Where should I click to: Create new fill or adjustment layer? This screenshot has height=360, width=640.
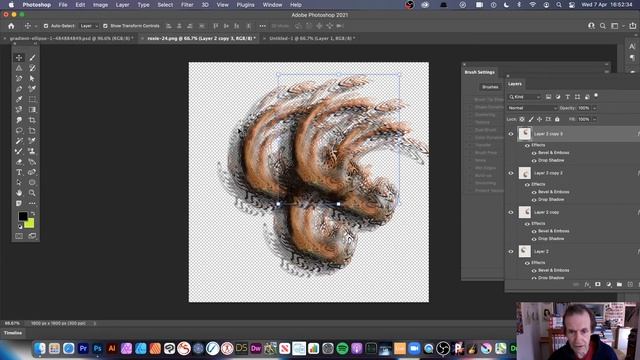point(609,284)
